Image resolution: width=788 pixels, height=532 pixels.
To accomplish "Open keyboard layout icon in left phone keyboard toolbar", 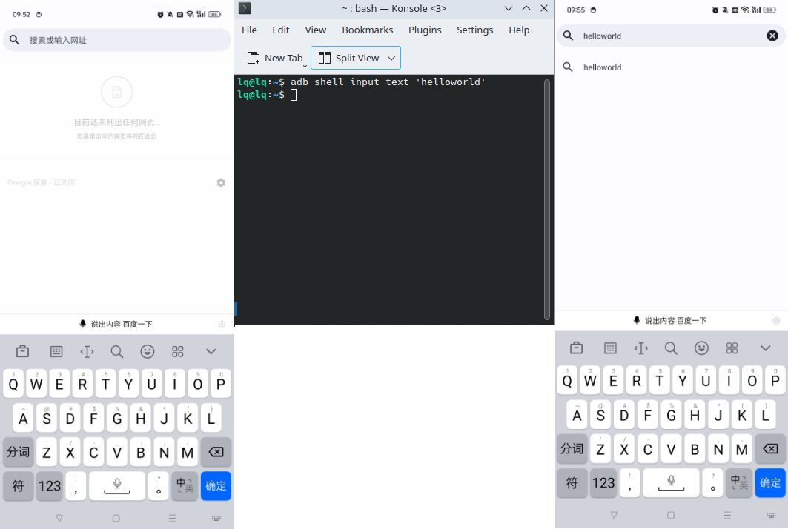I will pos(56,351).
